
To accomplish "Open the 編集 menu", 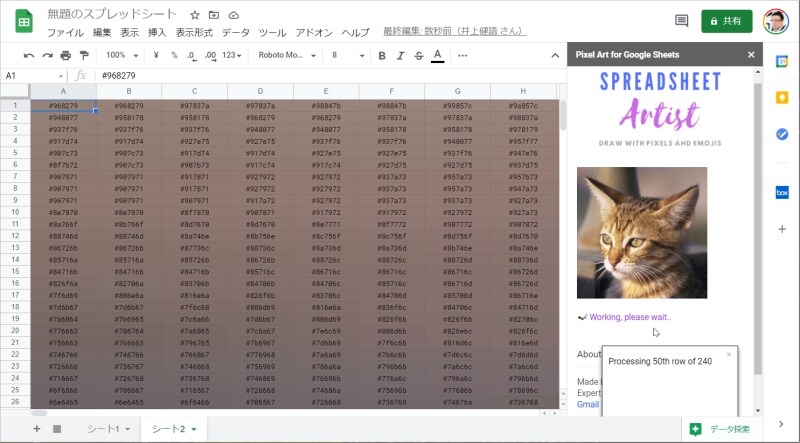I will 102,33.
